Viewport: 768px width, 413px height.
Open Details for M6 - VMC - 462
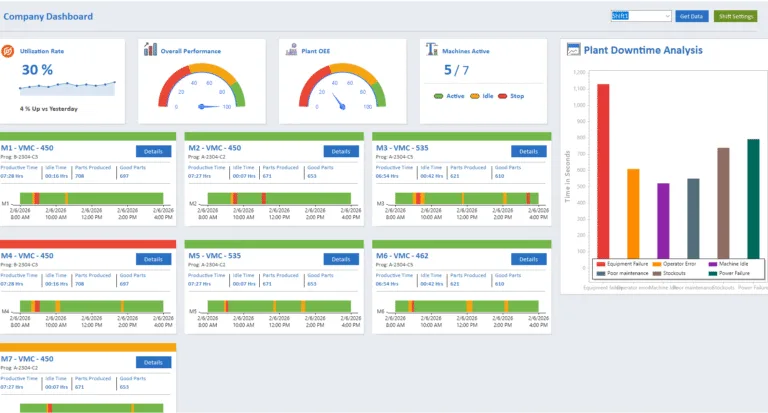tap(528, 259)
